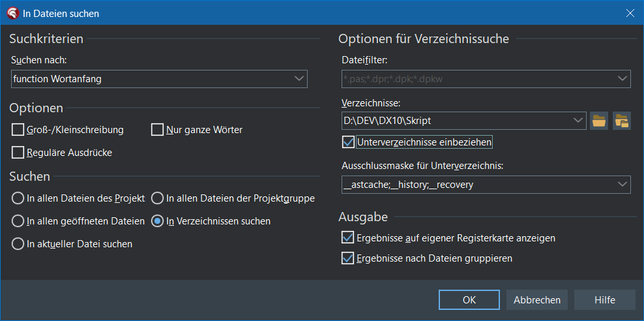Click the browse folder icon beside Verzeichnisse

tap(599, 121)
